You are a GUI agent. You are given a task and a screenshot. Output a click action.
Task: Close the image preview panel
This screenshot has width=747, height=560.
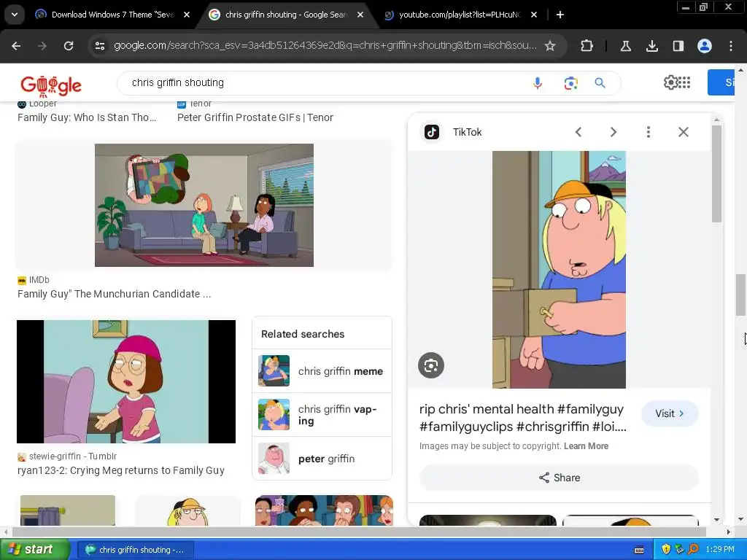[x=683, y=132]
